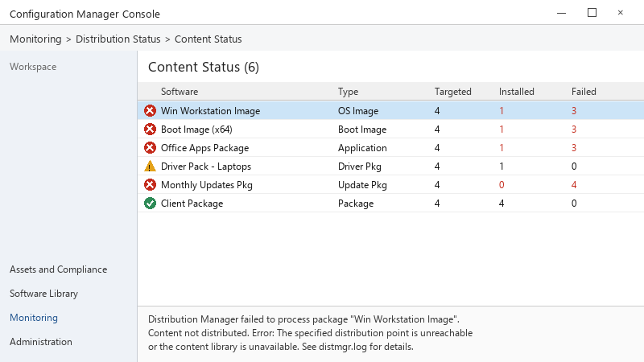Select the Boot Image (x64) row
The image size is (644, 362).
click(390, 130)
